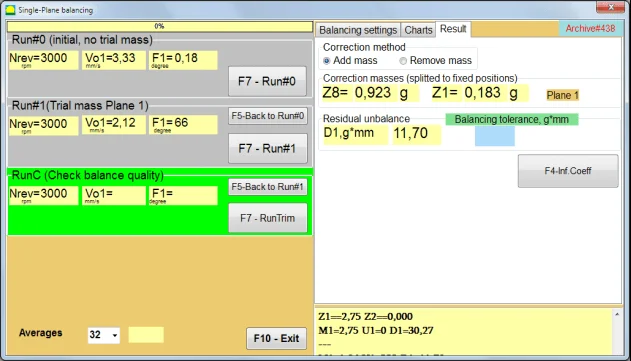Exit with the F10 - Exit button
The height and width of the screenshot is (361, 631).
276,338
